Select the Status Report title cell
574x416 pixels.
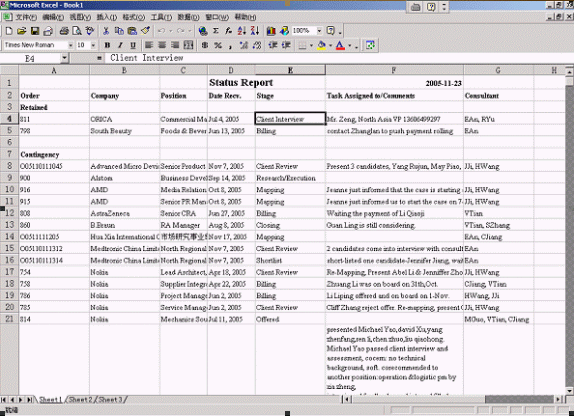[241, 83]
